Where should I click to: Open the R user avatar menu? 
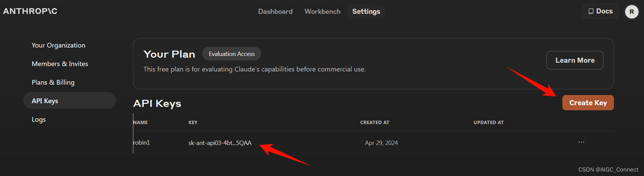(632, 12)
